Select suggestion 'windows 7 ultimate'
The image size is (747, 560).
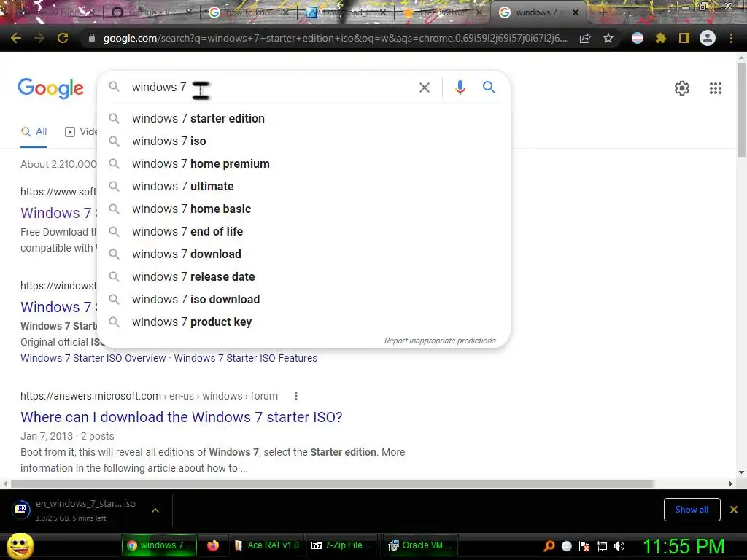(x=303, y=186)
